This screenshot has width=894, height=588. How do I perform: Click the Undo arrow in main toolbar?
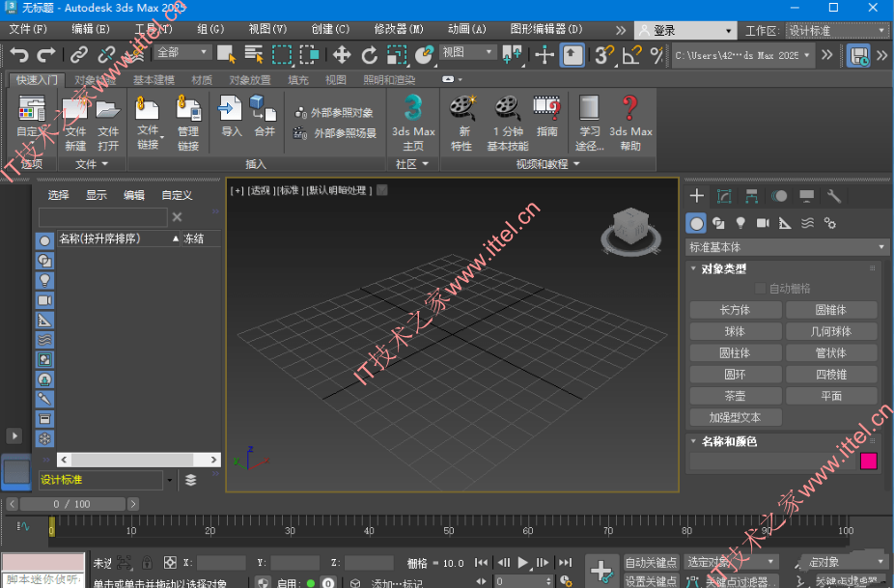[19, 55]
